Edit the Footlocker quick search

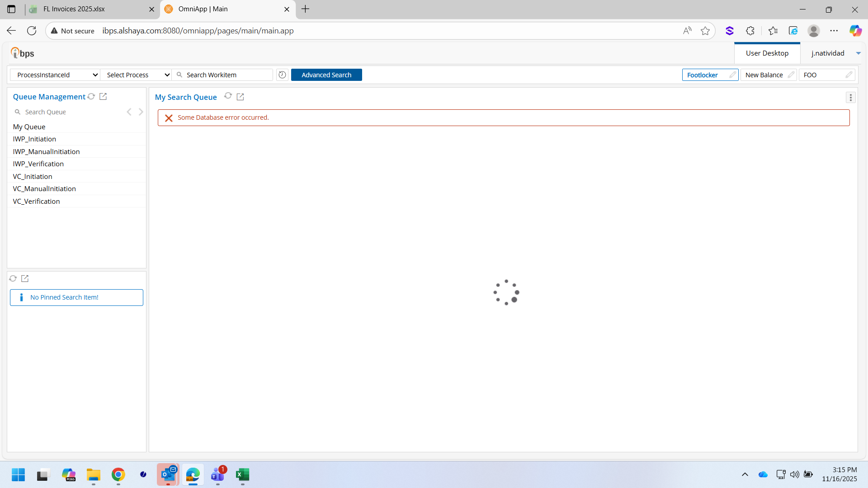coord(733,75)
